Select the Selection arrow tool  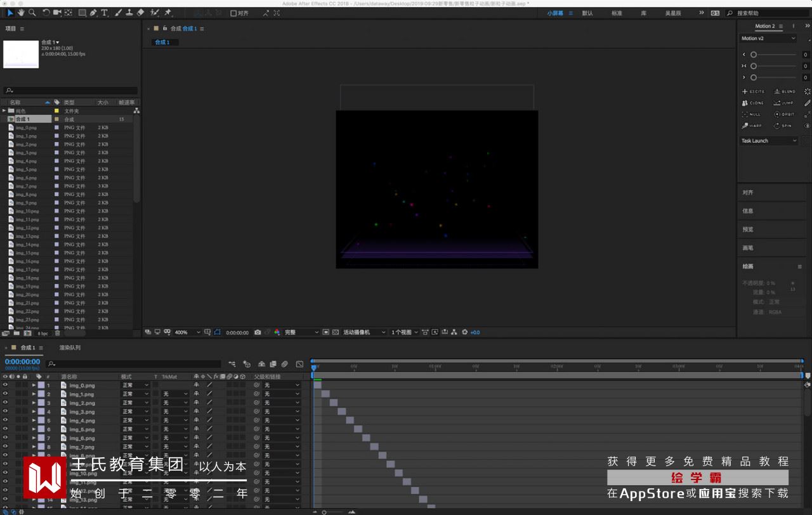point(10,13)
